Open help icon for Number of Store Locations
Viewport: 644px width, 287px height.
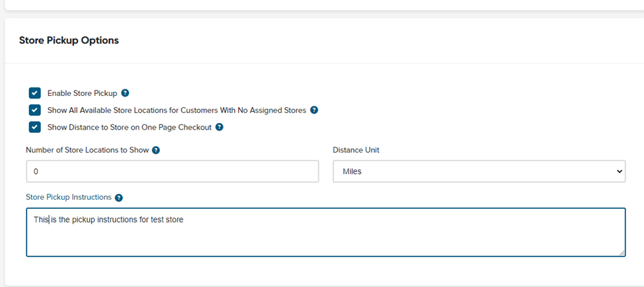156,150
